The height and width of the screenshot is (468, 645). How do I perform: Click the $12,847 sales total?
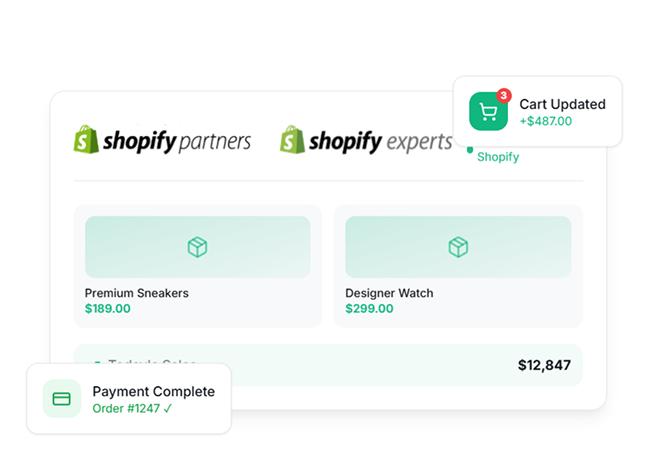[544, 365]
